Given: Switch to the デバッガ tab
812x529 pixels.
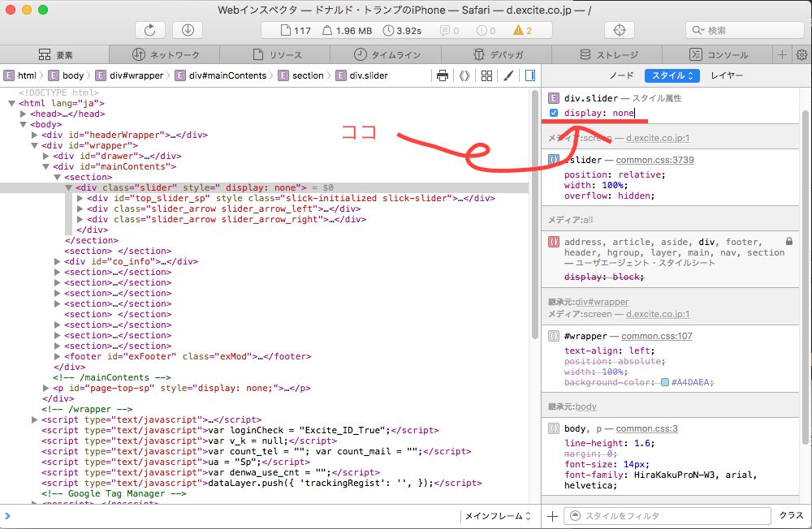Looking at the screenshot, I should [x=497, y=54].
